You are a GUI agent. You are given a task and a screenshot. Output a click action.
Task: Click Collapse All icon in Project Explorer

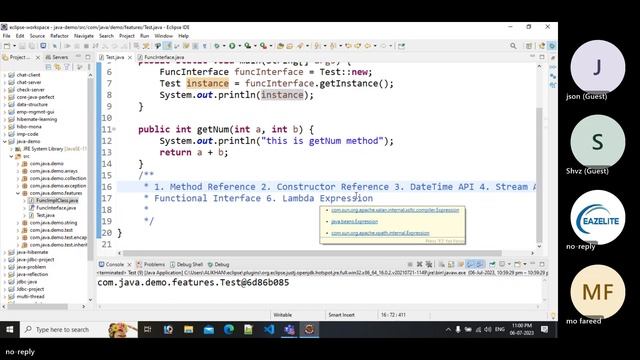tap(49, 67)
